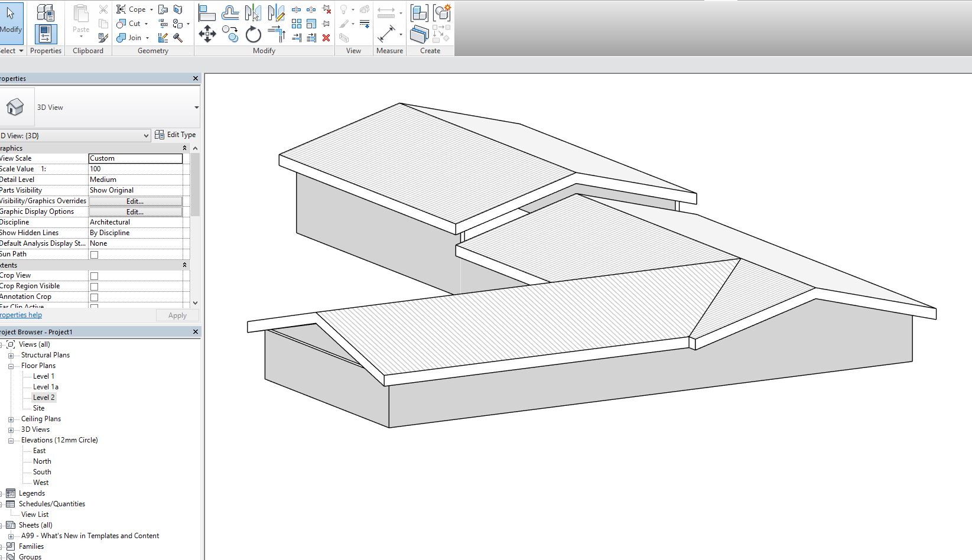Enable the Sun Path checkbox

coord(94,255)
